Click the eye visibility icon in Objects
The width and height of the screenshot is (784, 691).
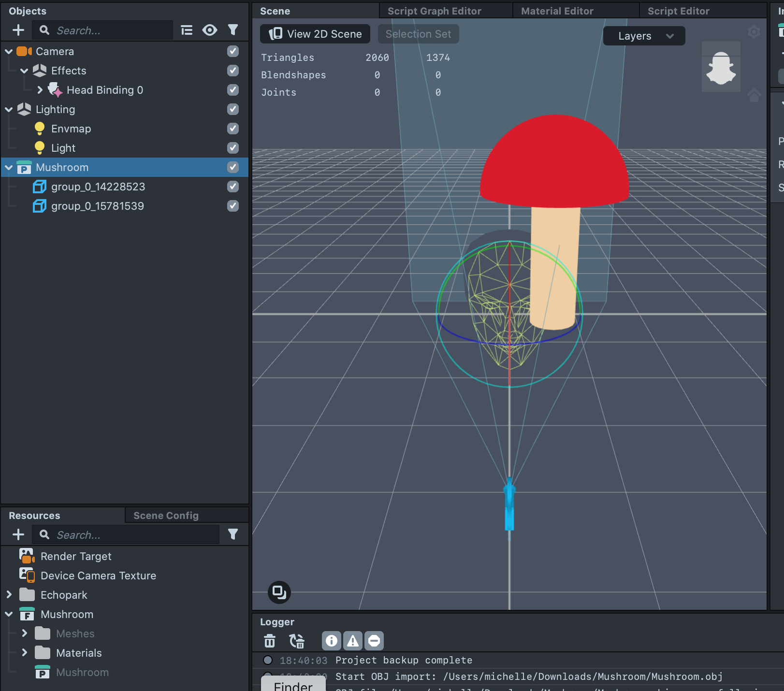point(210,30)
